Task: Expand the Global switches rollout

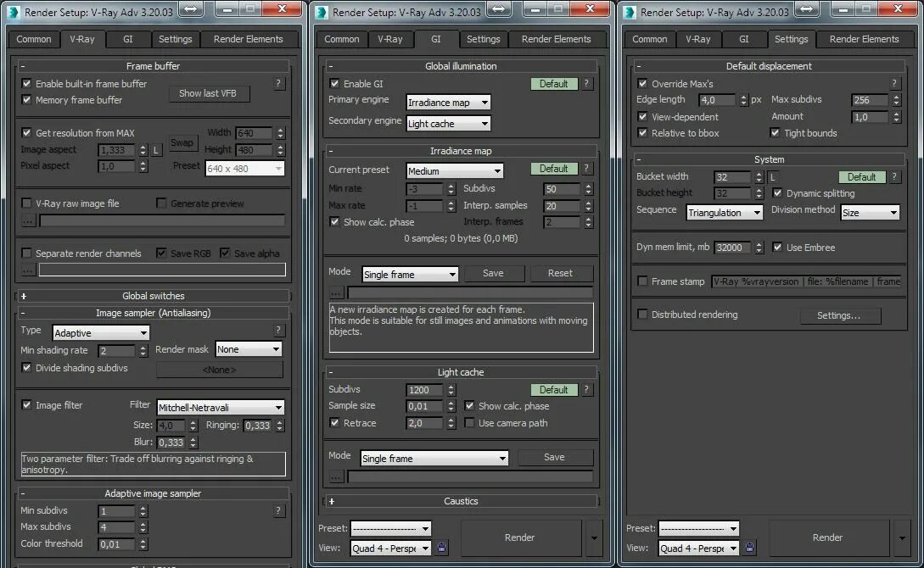Action: 154,296
